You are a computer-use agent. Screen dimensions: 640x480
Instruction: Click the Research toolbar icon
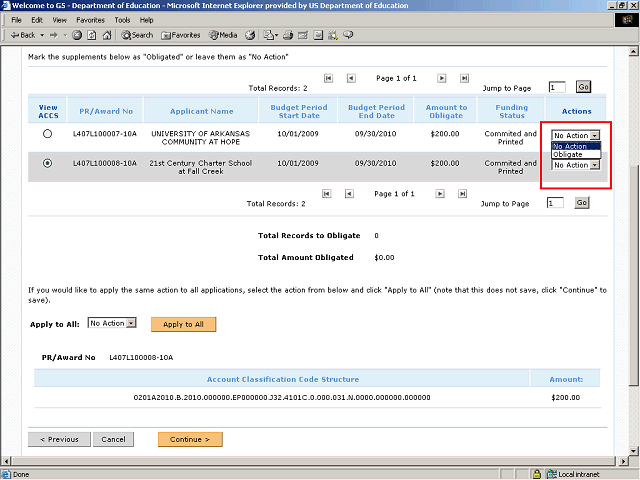coord(333,35)
